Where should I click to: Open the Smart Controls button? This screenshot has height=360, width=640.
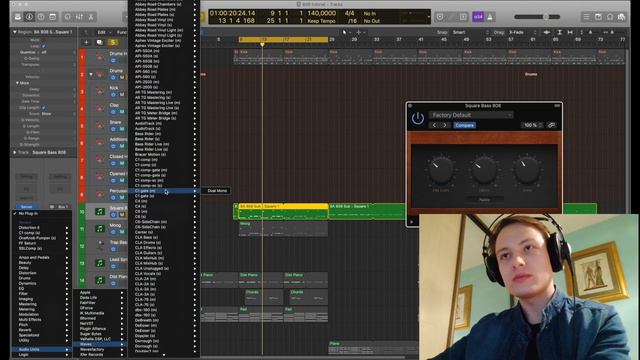coord(68,17)
